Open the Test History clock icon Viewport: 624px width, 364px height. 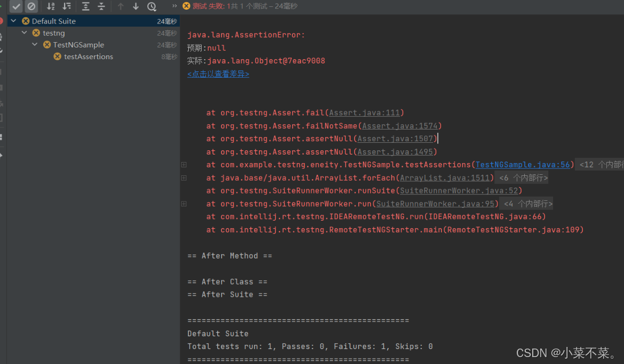pyautogui.click(x=152, y=6)
